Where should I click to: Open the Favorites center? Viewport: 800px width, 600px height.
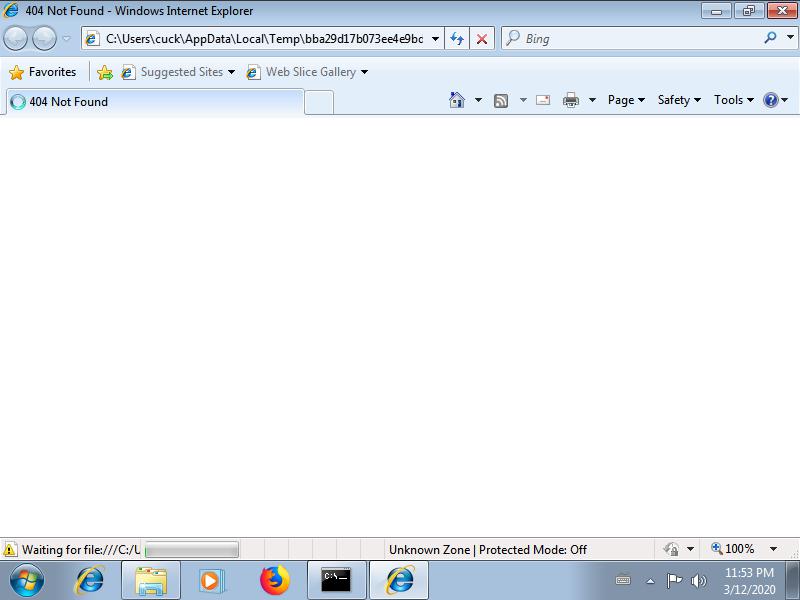tap(43, 72)
